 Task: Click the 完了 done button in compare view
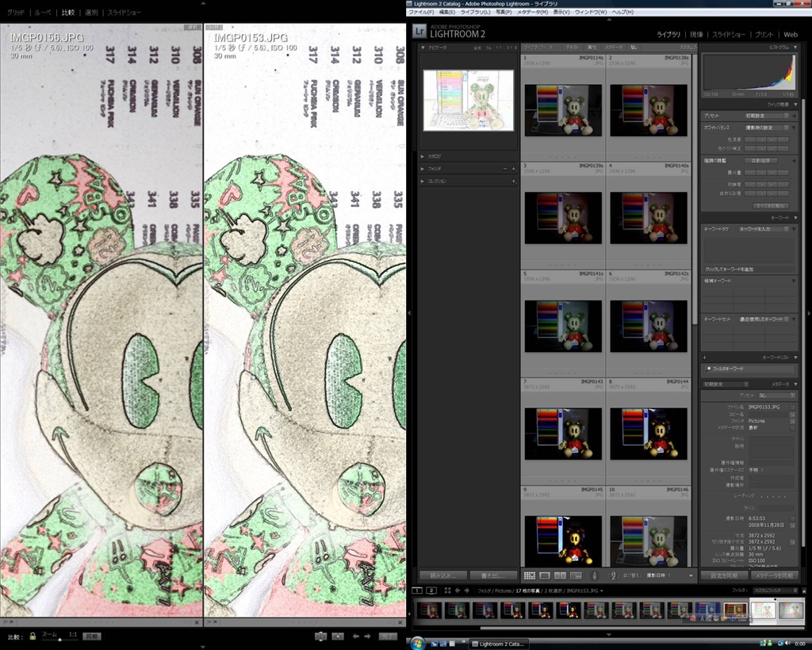click(388, 637)
